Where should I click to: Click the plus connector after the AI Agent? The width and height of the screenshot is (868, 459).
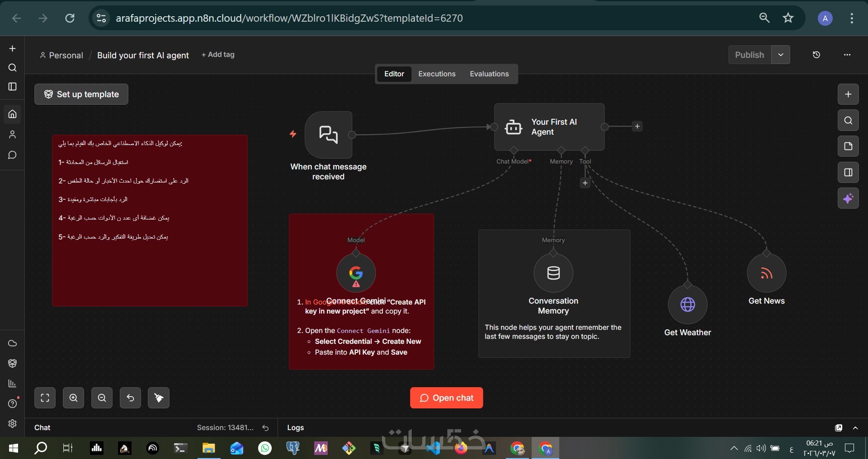[637, 126]
